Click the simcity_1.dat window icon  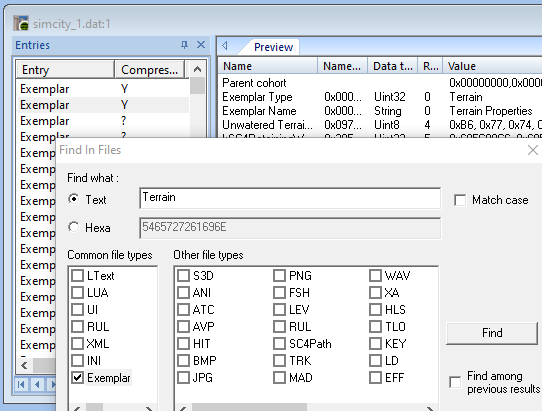(21, 23)
